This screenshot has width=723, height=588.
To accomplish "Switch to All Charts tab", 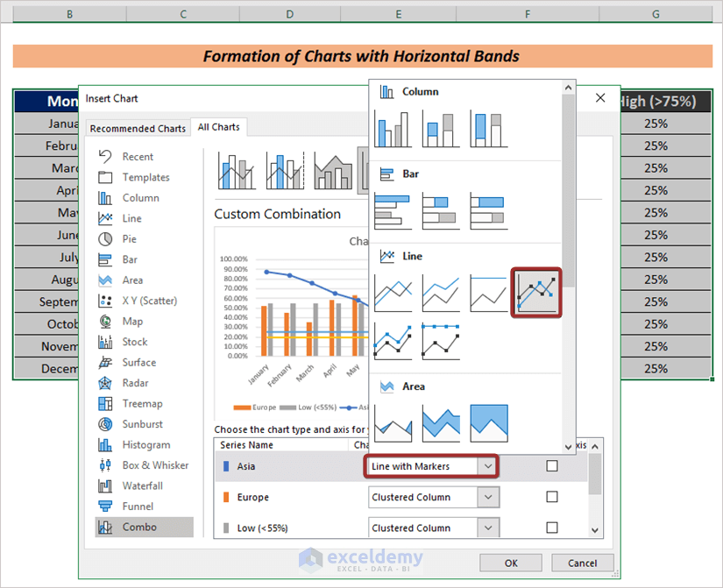I will point(218,127).
